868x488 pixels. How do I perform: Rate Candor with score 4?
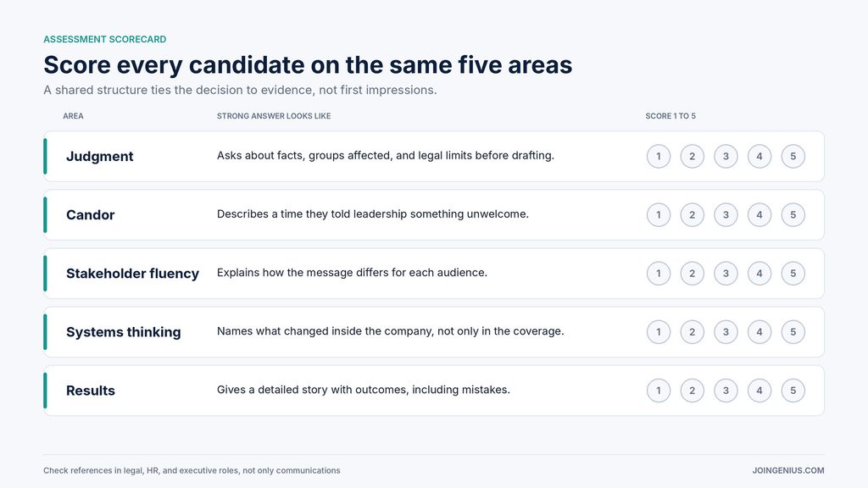pos(759,214)
